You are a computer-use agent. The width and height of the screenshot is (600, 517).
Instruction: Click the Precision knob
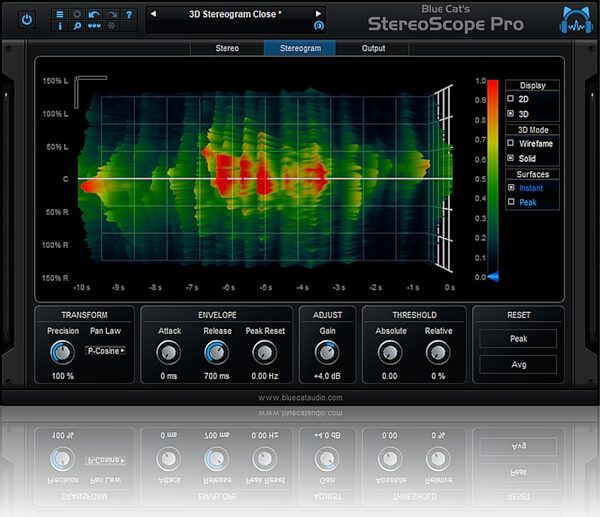[x=62, y=352]
